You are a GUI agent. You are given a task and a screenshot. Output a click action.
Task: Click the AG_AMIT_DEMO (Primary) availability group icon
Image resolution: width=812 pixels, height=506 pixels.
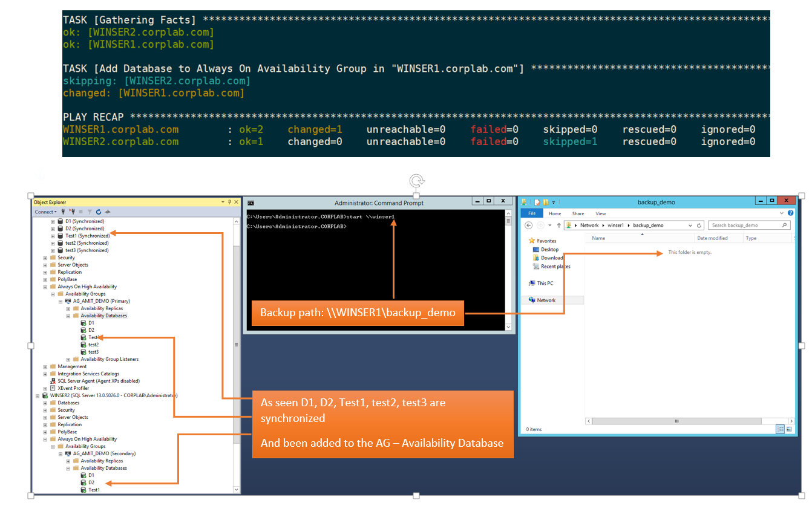(68, 301)
